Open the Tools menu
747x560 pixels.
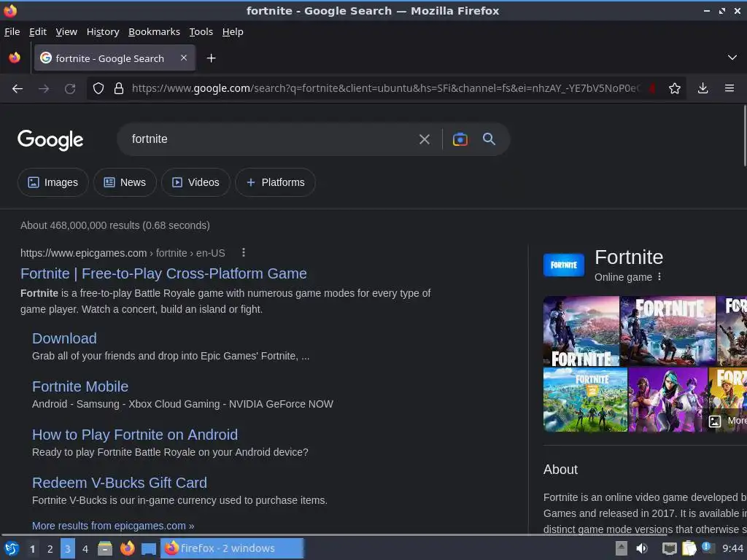[201, 31]
